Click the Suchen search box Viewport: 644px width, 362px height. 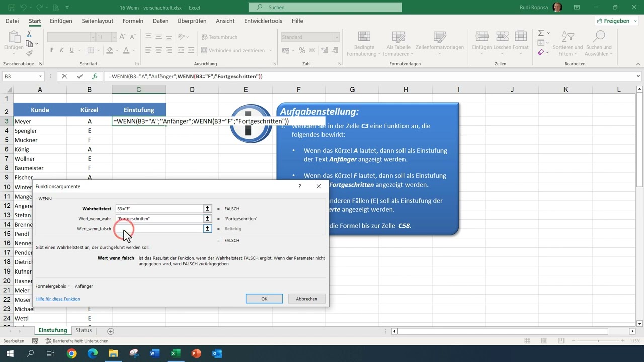[325, 7]
